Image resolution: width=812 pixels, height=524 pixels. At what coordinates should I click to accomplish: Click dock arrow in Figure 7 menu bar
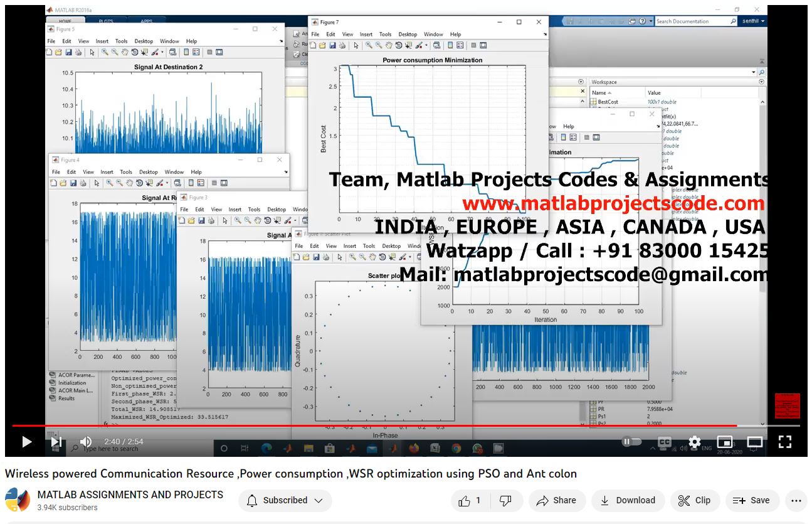(545, 34)
